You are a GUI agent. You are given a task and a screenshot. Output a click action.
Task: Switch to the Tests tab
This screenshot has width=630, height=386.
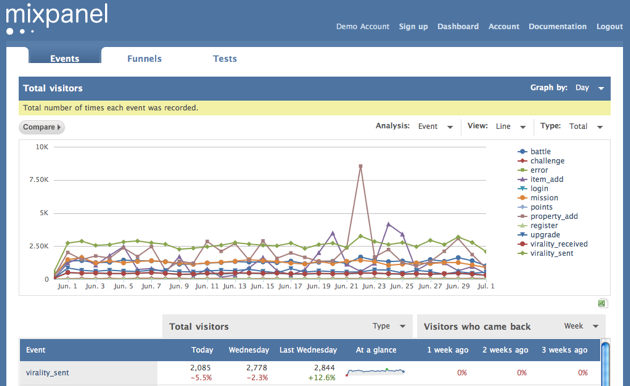(x=225, y=59)
